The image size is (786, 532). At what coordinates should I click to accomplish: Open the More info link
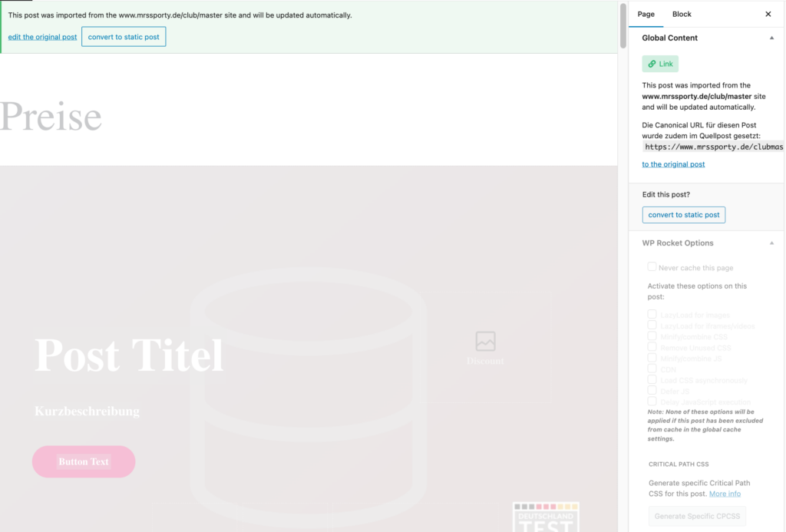(x=725, y=494)
